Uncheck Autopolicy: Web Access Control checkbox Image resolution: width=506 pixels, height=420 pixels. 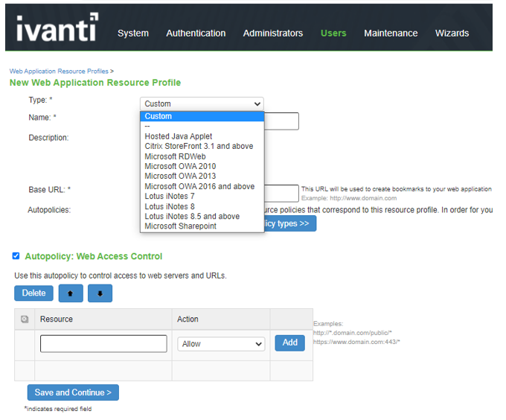pyautogui.click(x=16, y=256)
